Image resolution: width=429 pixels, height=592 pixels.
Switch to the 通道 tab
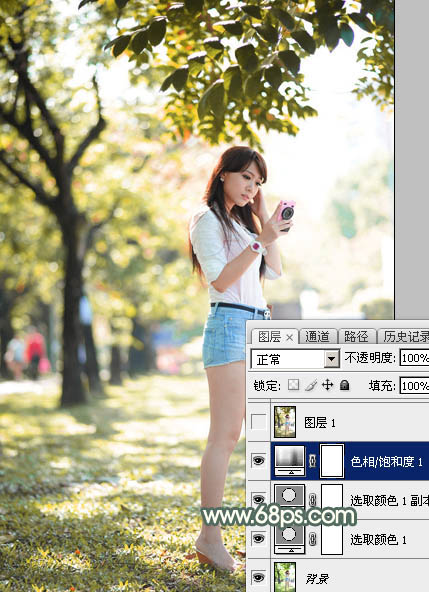pos(317,336)
